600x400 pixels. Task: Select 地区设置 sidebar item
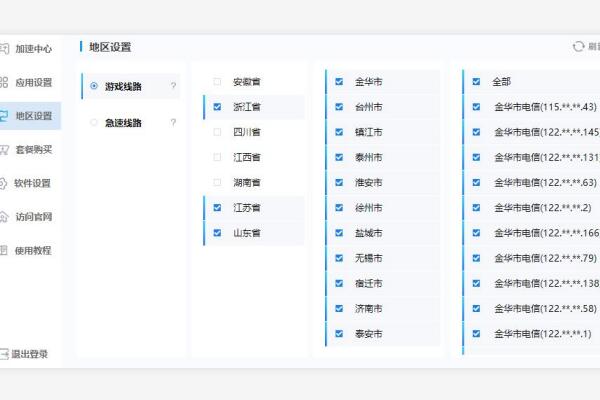click(30, 116)
